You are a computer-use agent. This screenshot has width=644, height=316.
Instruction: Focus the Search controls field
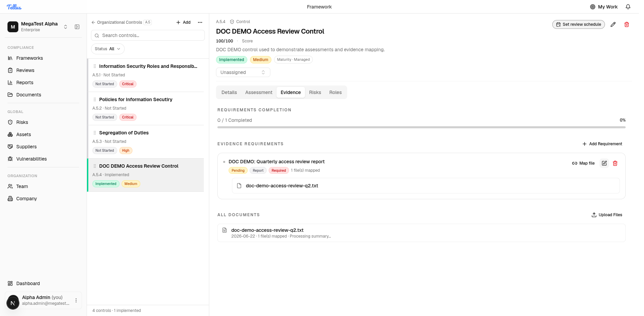pyautogui.click(x=148, y=35)
